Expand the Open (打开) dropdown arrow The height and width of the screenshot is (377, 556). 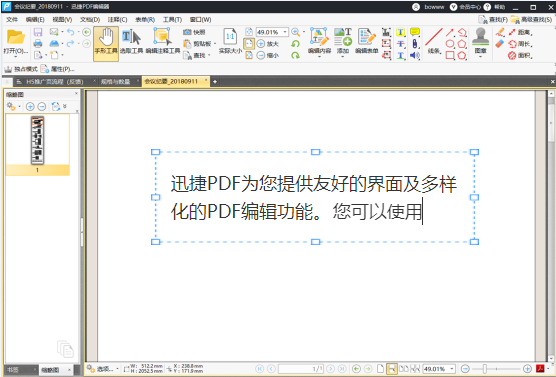click(16, 57)
